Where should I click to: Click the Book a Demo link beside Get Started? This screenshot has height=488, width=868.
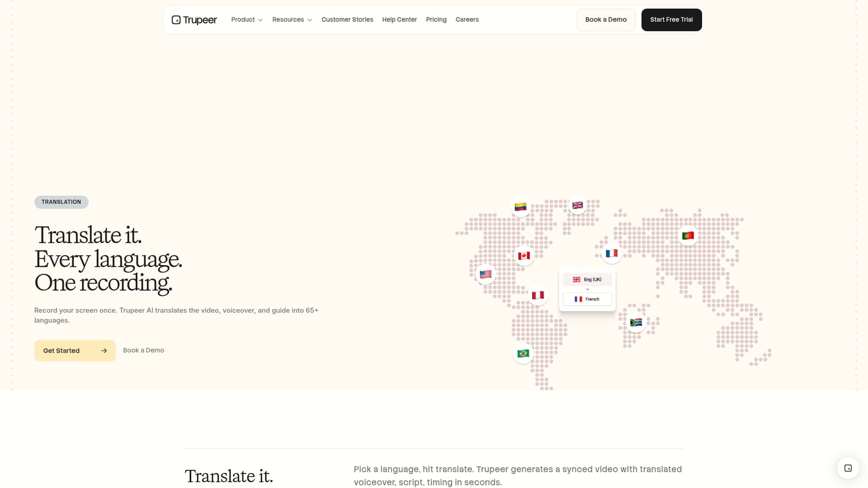click(144, 350)
